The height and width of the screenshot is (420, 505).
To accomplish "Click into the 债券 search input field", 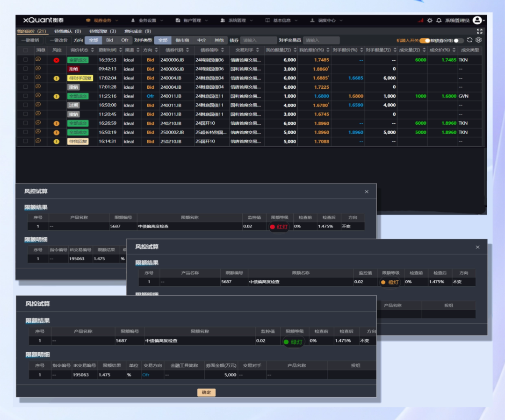I will pyautogui.click(x=259, y=41).
